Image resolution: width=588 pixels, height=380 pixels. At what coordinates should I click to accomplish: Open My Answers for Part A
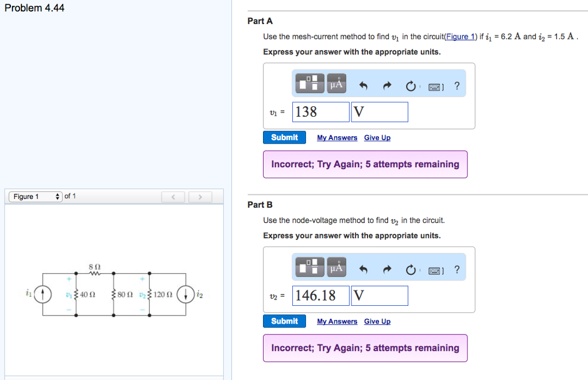336,137
